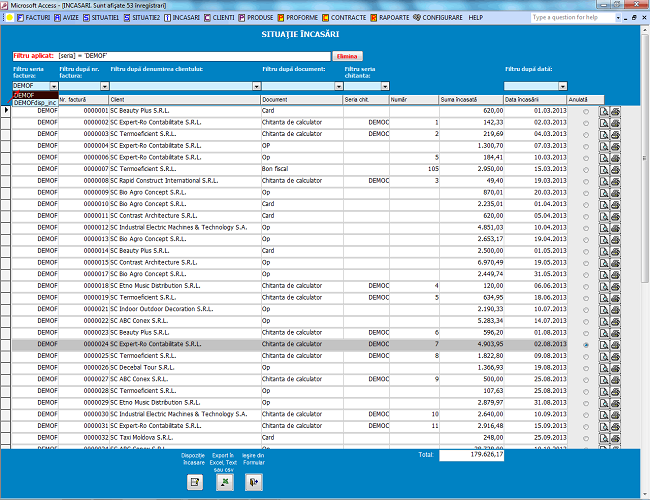Open the HELP menu
Screen dimensions: 650x500
(x=475, y=18)
